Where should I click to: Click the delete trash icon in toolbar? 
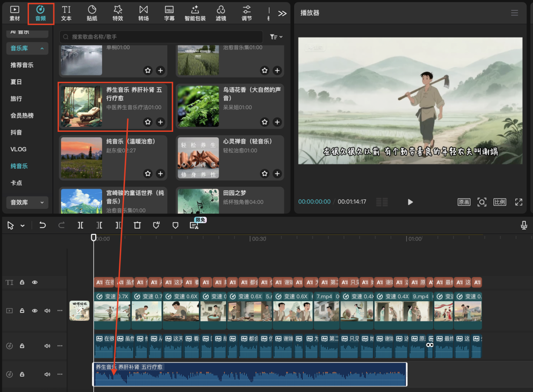coord(137,225)
